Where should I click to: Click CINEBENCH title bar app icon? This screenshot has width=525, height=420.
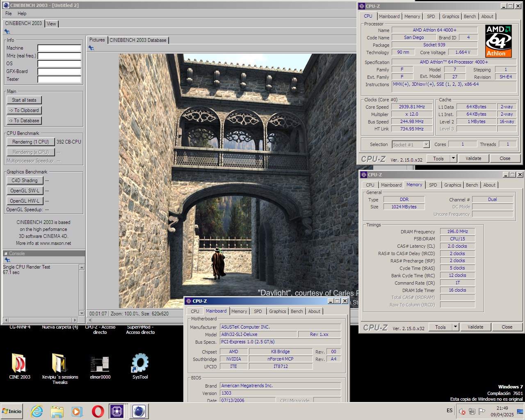[x=6, y=5]
